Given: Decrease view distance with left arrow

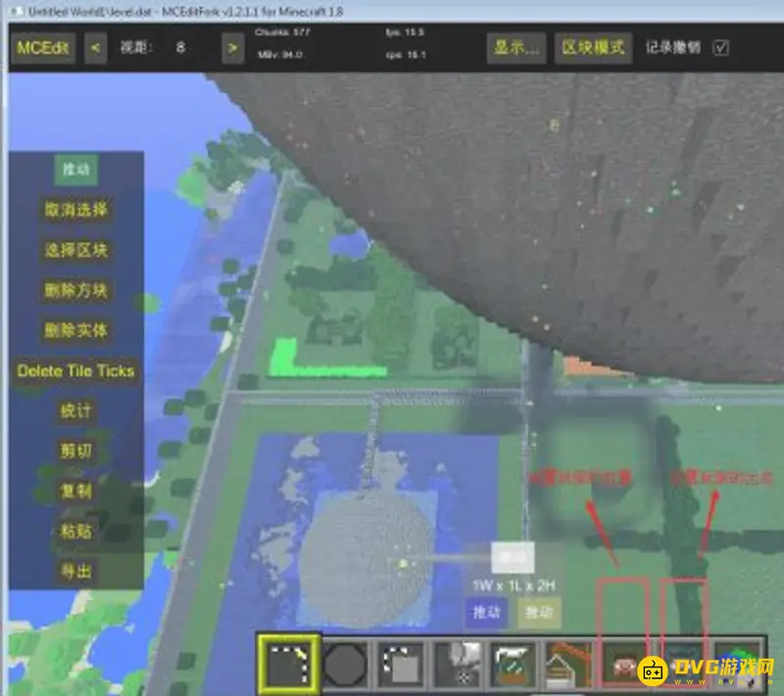Looking at the screenshot, I should click(x=95, y=47).
